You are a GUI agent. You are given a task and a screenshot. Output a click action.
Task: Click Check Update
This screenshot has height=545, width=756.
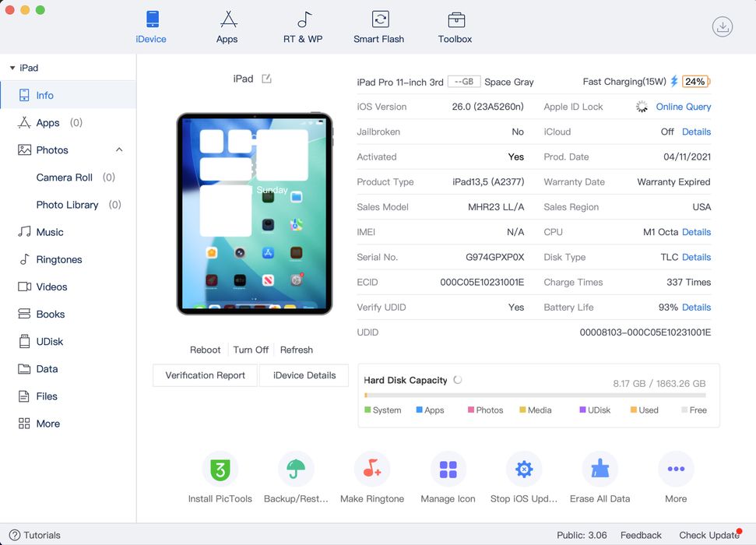(709, 535)
